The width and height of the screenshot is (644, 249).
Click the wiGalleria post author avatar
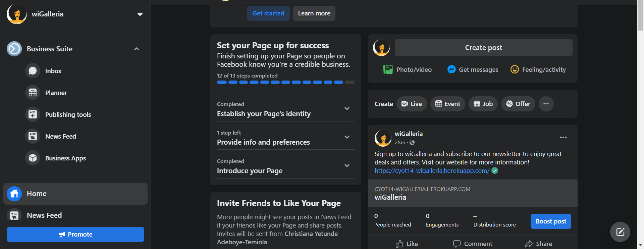[x=383, y=138]
